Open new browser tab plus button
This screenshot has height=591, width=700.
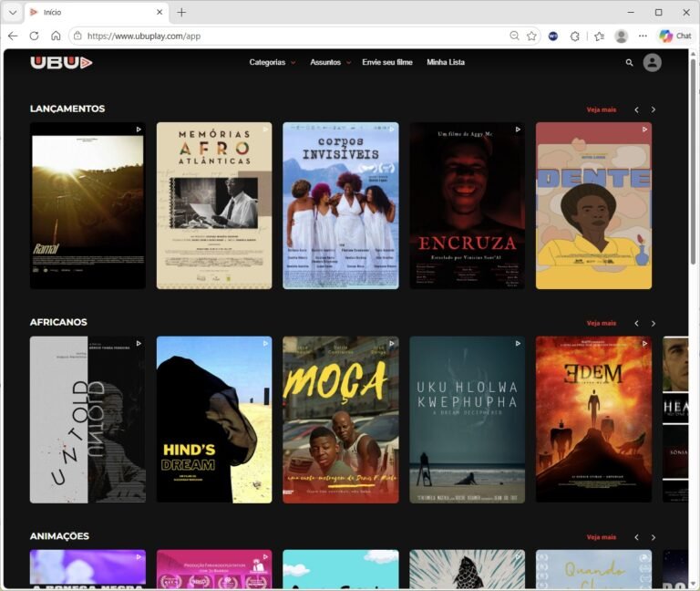[x=181, y=13]
